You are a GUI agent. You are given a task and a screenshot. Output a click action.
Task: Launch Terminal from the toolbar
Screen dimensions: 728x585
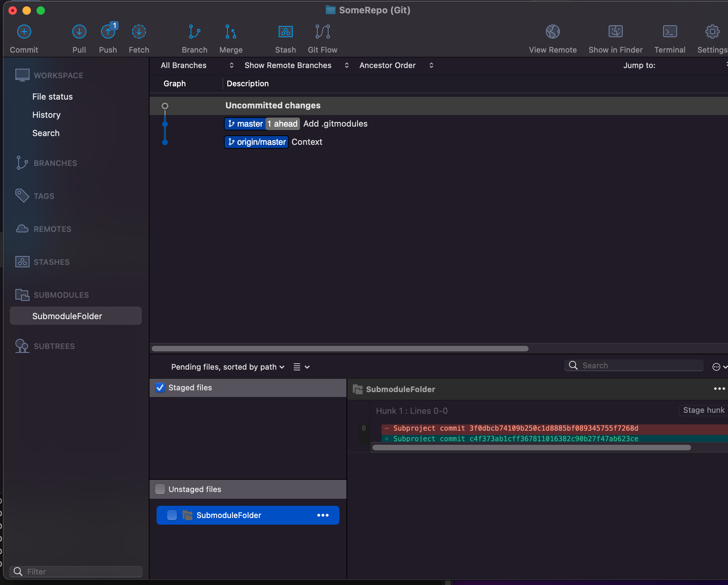tap(669, 32)
